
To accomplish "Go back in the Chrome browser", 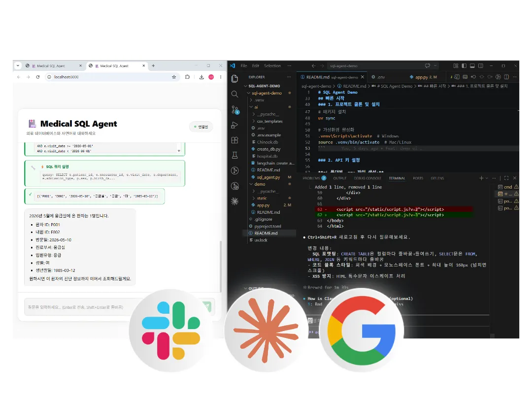I will [x=19, y=77].
